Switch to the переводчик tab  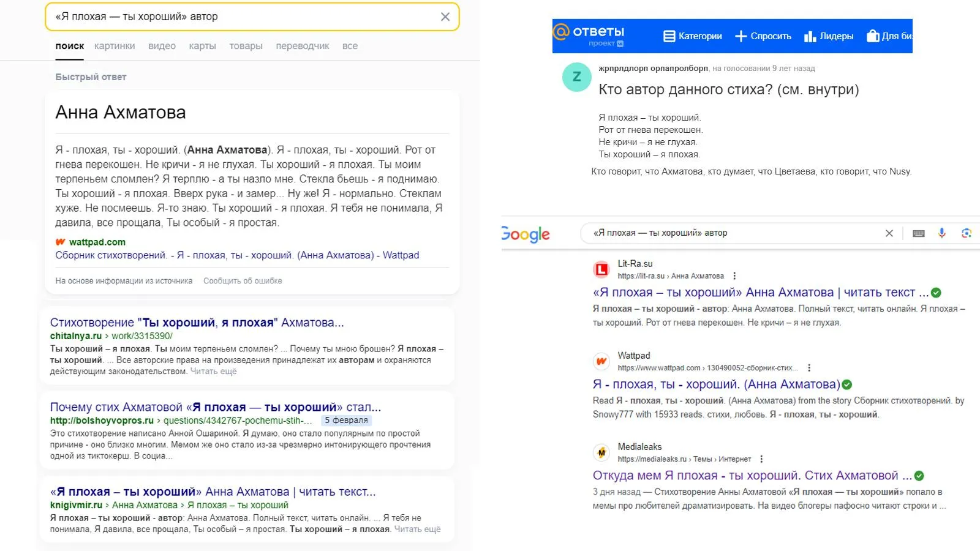click(303, 46)
